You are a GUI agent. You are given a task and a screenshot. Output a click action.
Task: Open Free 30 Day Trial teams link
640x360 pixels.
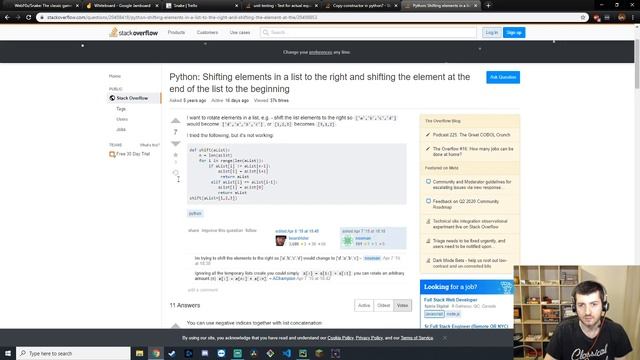point(129,154)
